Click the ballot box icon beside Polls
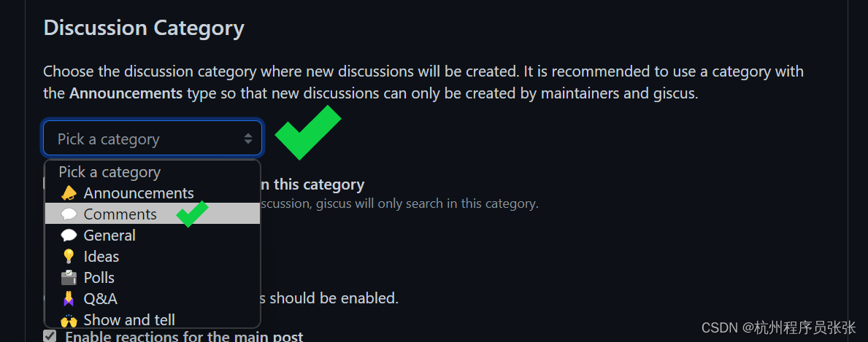The width and height of the screenshot is (868, 342). click(x=69, y=277)
